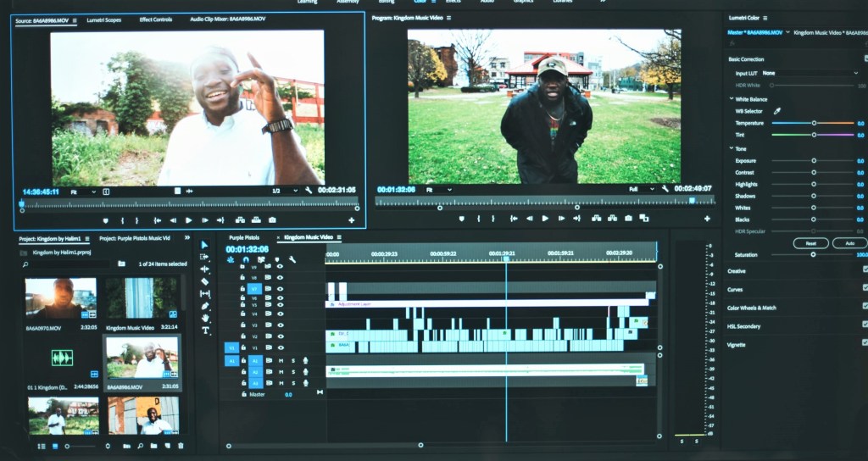Screen dimensions: 868x461
Task: Select the Pen tool
Action: [204, 306]
